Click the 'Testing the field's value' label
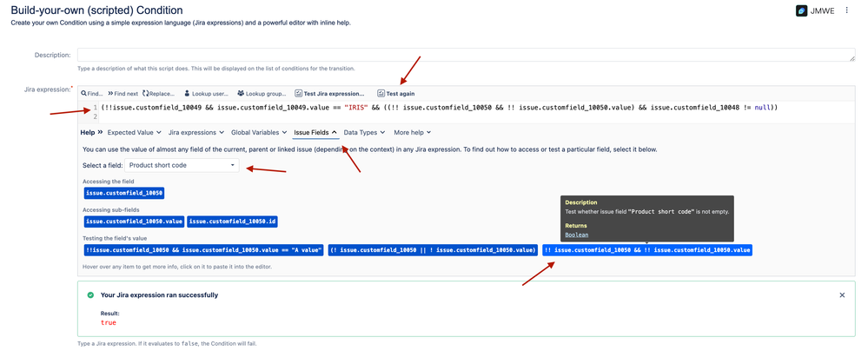This screenshot has height=364, width=868. coord(115,238)
